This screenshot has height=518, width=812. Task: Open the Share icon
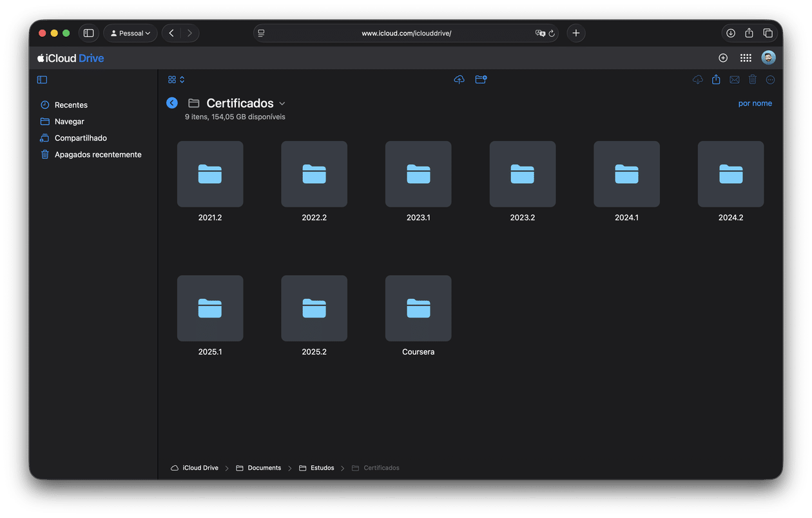(716, 79)
